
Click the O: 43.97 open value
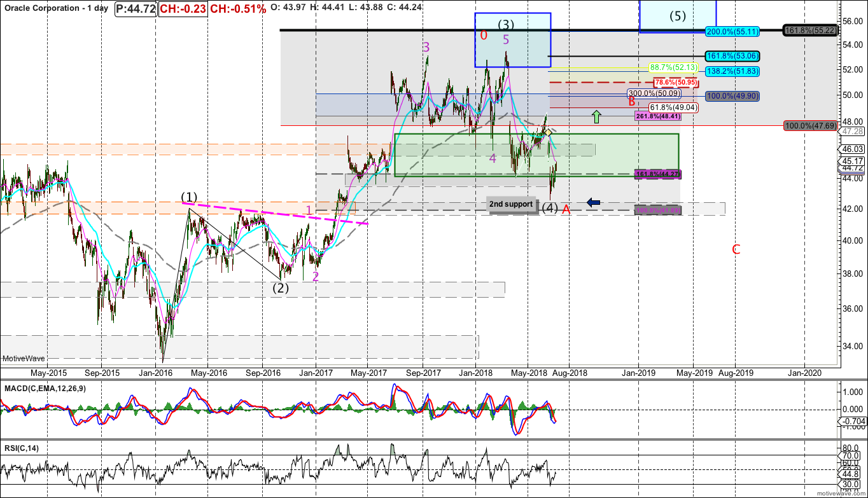tap(288, 8)
